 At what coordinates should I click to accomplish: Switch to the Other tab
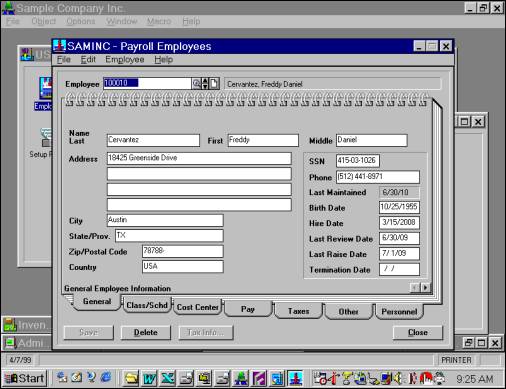[x=348, y=312]
